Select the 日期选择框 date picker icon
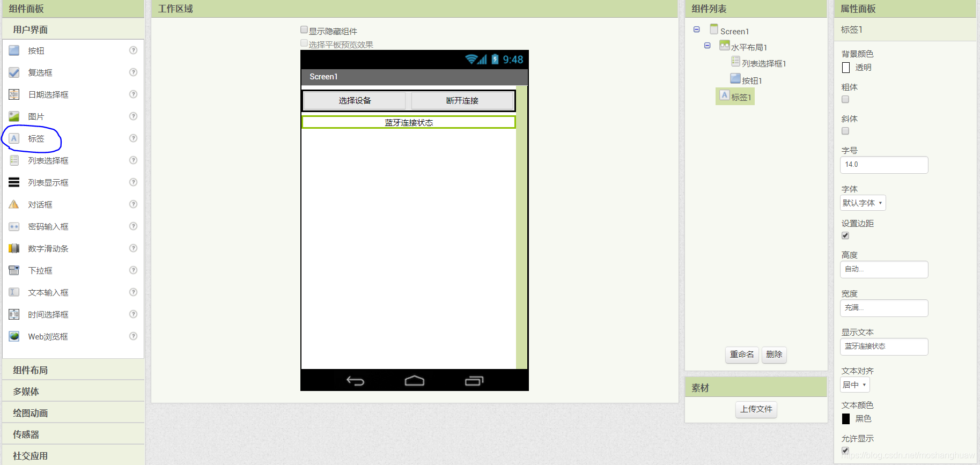This screenshot has width=980, height=465. pyautogui.click(x=14, y=94)
